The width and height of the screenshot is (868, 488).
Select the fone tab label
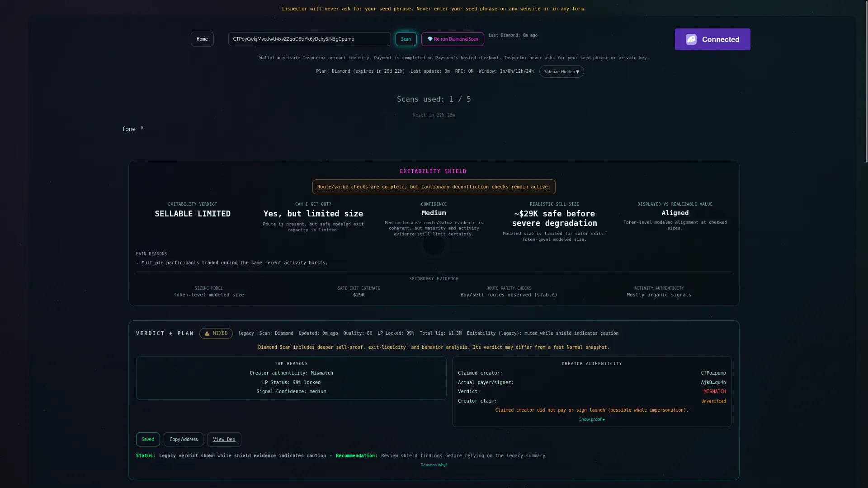[129, 129]
